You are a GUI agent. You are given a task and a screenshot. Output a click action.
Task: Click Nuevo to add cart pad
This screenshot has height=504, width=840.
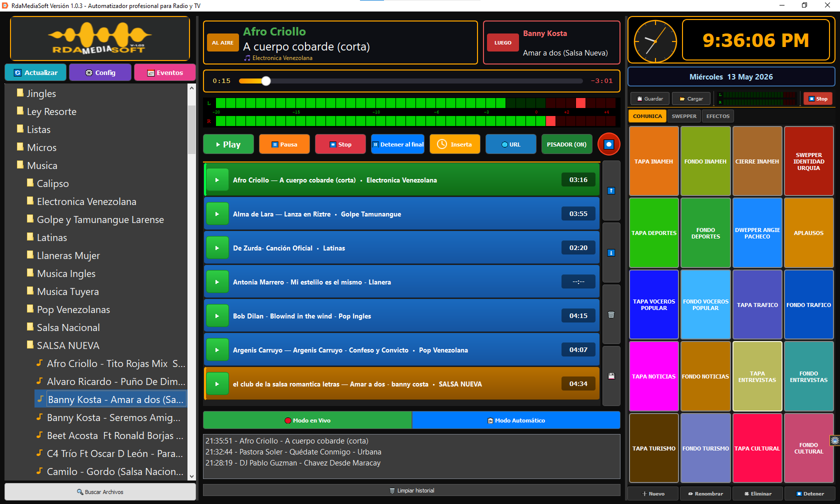pyautogui.click(x=653, y=493)
